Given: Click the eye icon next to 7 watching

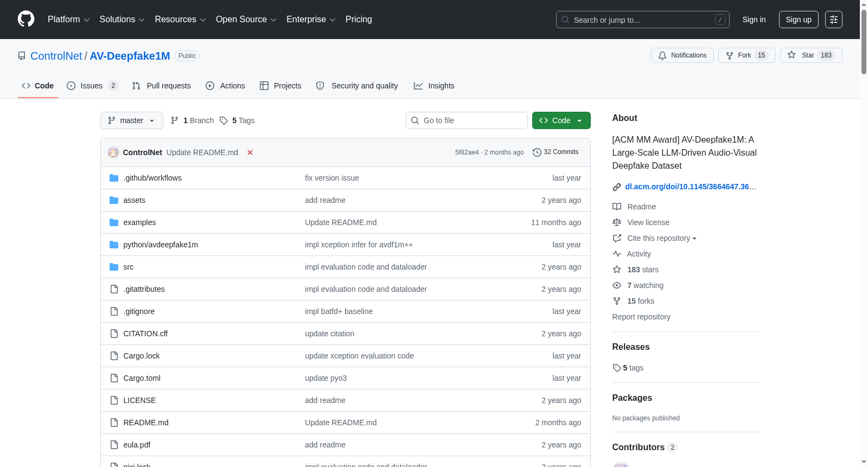Looking at the screenshot, I should tap(617, 285).
